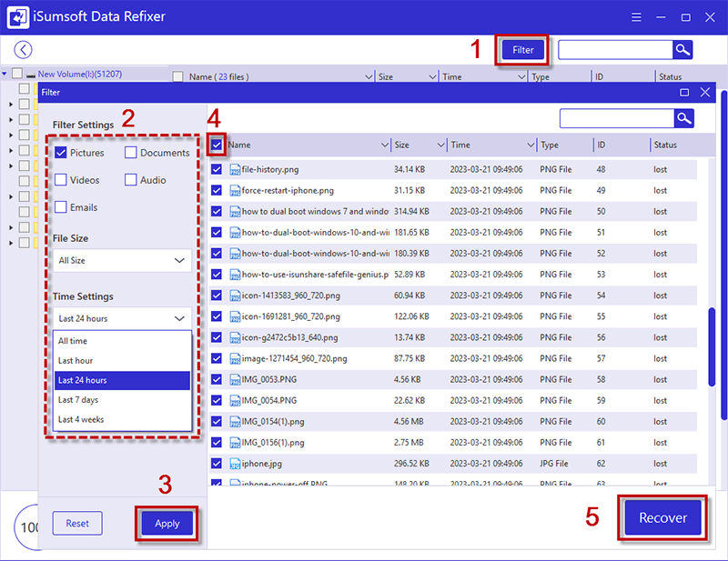Open the File Size All Size dropdown
Screen dimensions: 728x561
pos(122,260)
